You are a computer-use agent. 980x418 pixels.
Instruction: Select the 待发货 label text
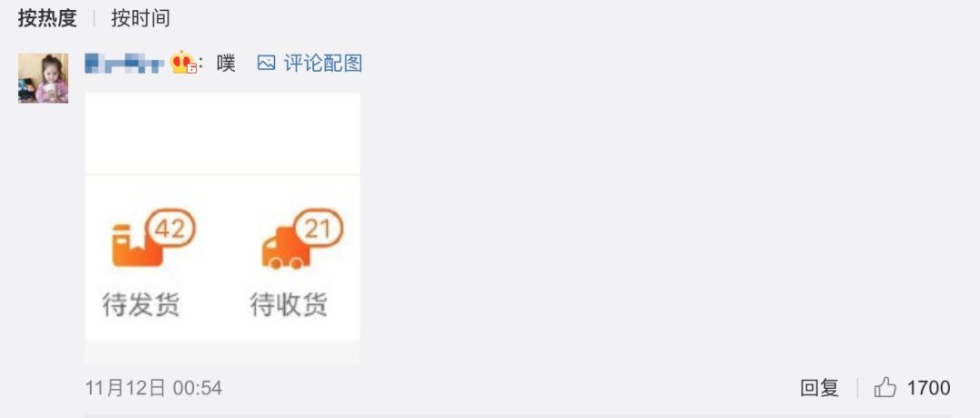click(x=142, y=306)
